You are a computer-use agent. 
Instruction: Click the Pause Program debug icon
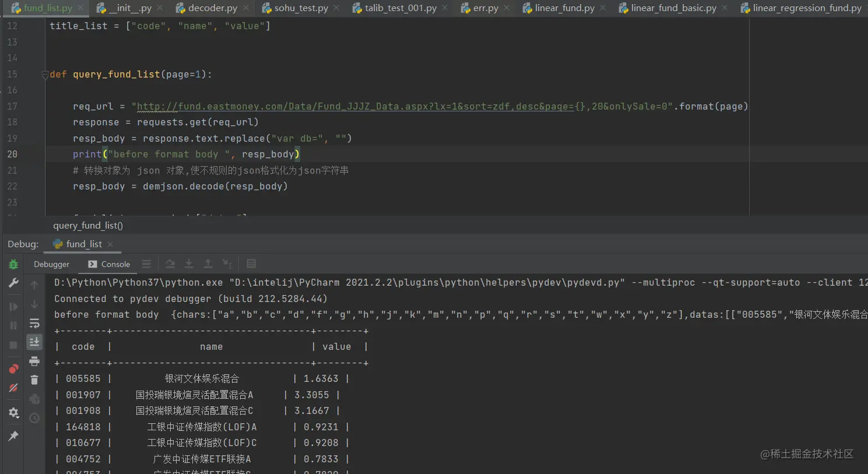coord(13,326)
